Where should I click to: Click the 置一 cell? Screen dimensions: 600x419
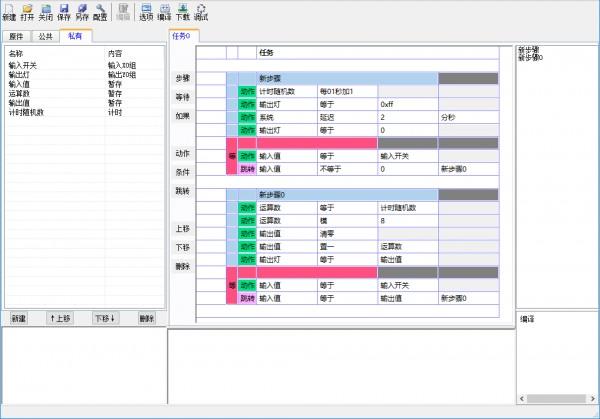coord(347,247)
